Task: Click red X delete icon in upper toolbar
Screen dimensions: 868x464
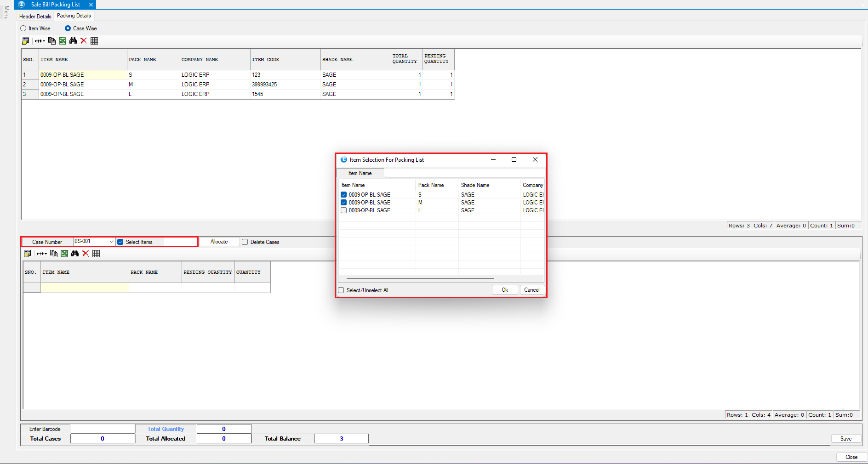Action: (84, 41)
